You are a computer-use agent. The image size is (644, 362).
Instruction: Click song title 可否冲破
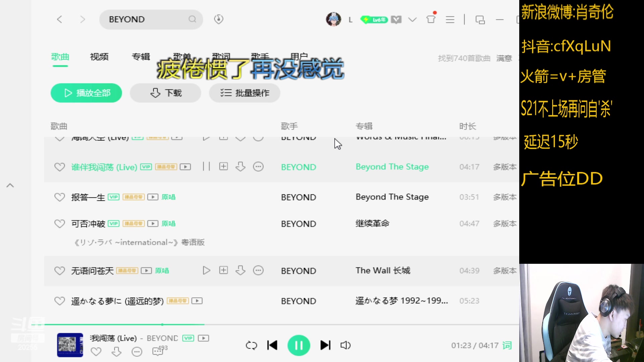(x=88, y=224)
